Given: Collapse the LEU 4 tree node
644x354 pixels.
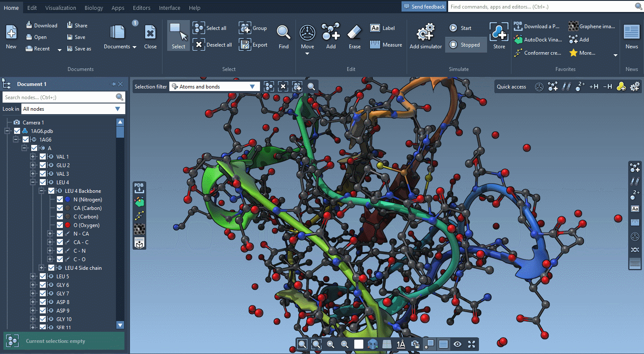Looking at the screenshot, I should click(33, 182).
